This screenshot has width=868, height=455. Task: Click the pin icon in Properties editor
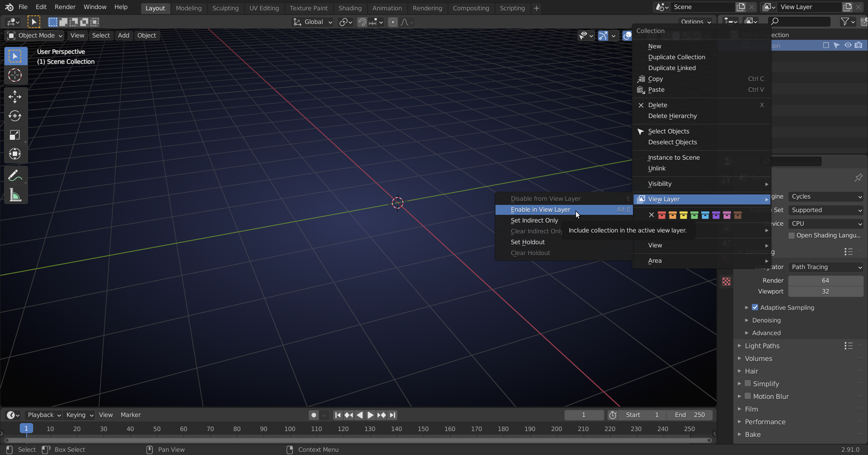point(859,178)
